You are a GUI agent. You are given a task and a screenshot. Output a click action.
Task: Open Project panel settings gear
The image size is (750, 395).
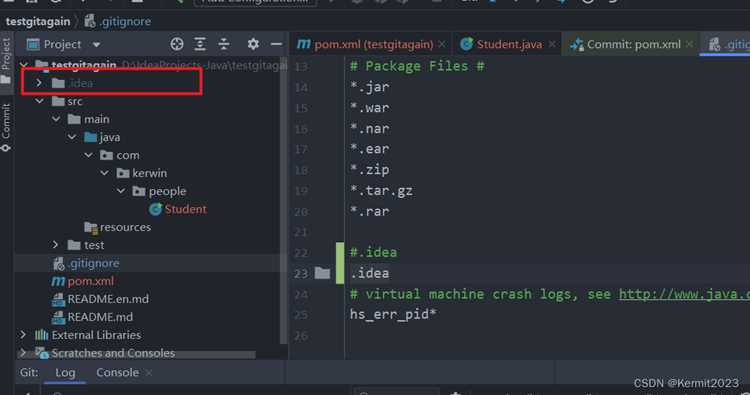253,44
